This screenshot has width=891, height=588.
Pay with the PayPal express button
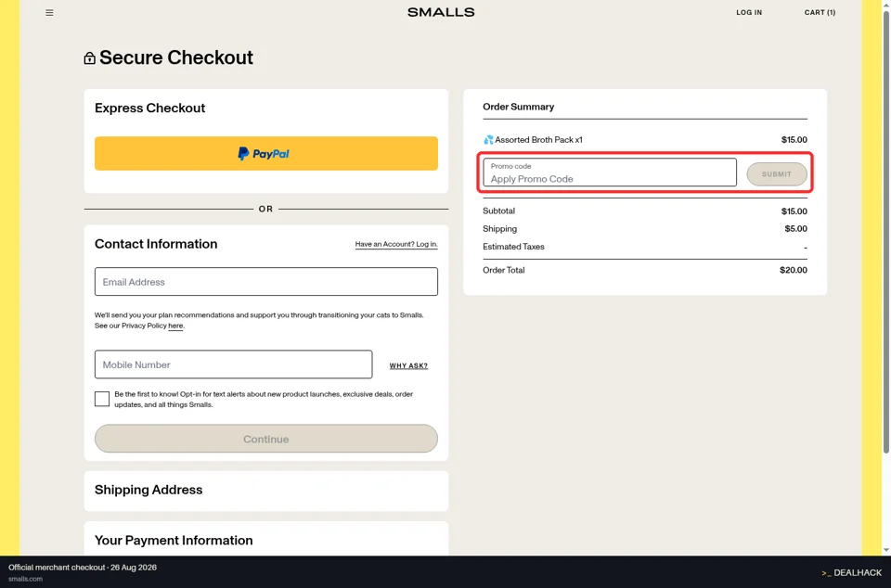tap(266, 153)
